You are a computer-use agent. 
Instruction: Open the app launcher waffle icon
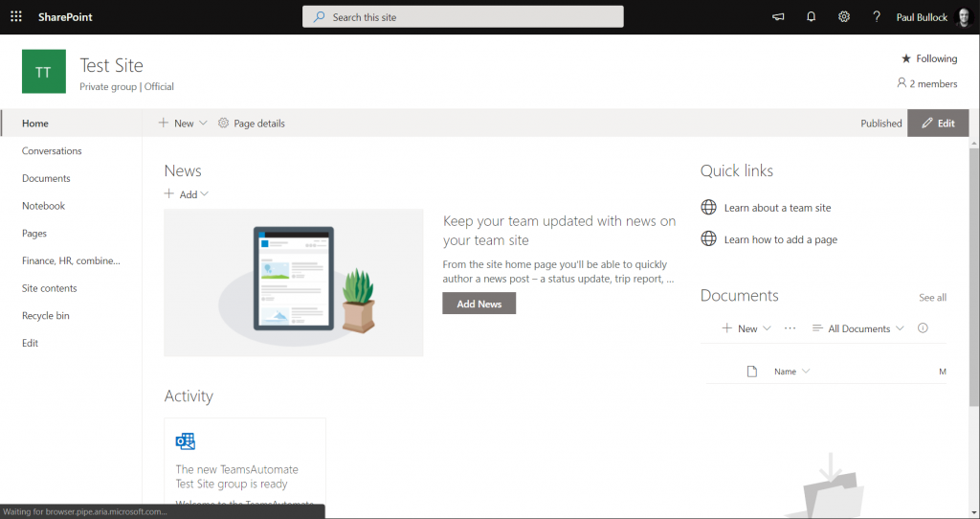[16, 17]
